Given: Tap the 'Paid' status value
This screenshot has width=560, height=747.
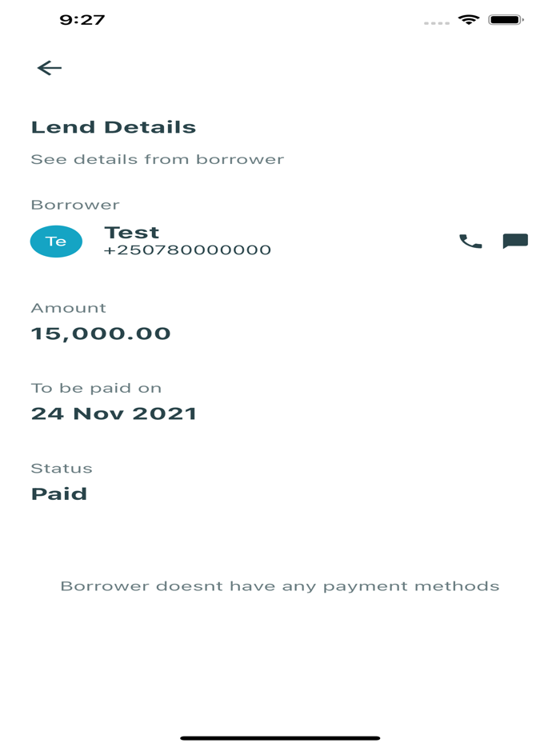Looking at the screenshot, I should click(59, 493).
